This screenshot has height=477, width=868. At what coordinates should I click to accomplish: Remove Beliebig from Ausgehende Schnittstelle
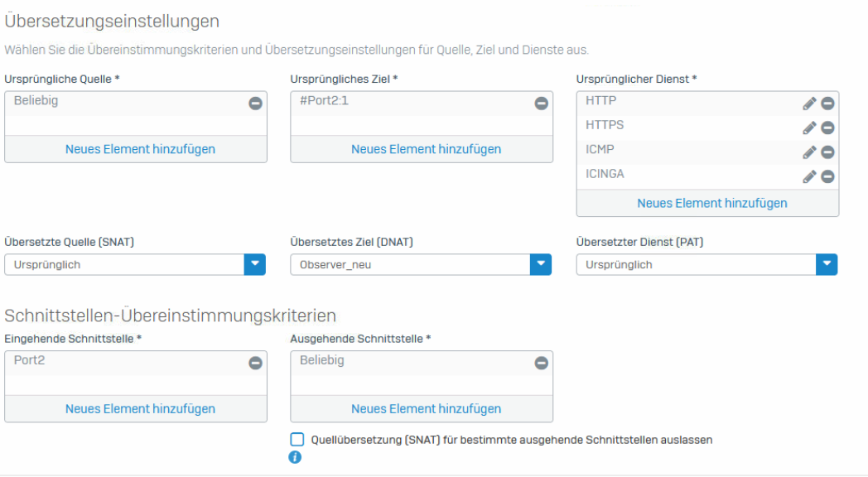tap(542, 363)
